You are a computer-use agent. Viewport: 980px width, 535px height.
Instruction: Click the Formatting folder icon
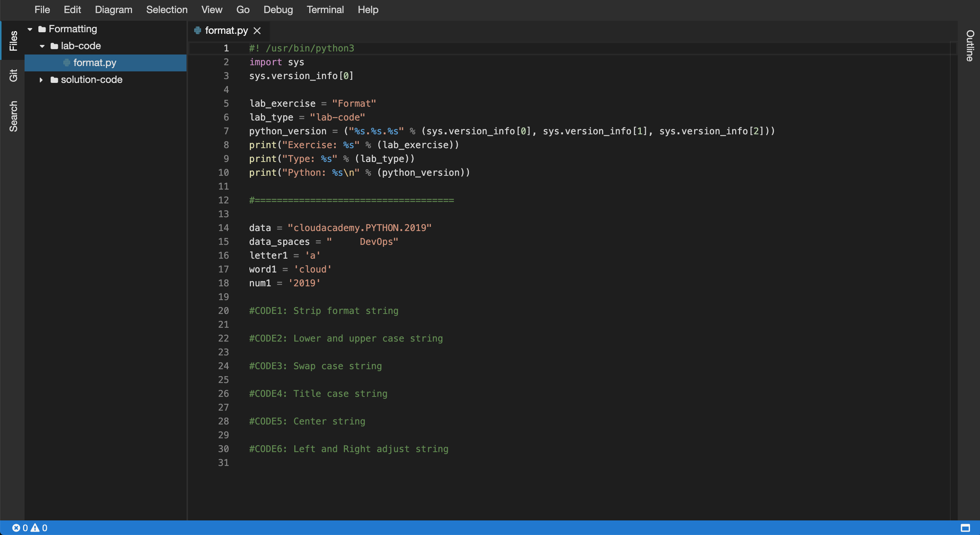click(42, 29)
